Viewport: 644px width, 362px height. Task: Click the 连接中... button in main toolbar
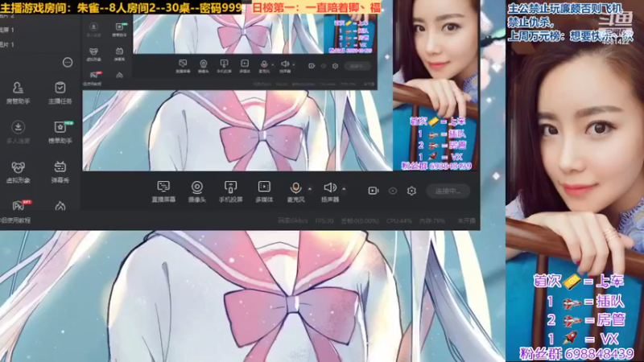tap(448, 191)
